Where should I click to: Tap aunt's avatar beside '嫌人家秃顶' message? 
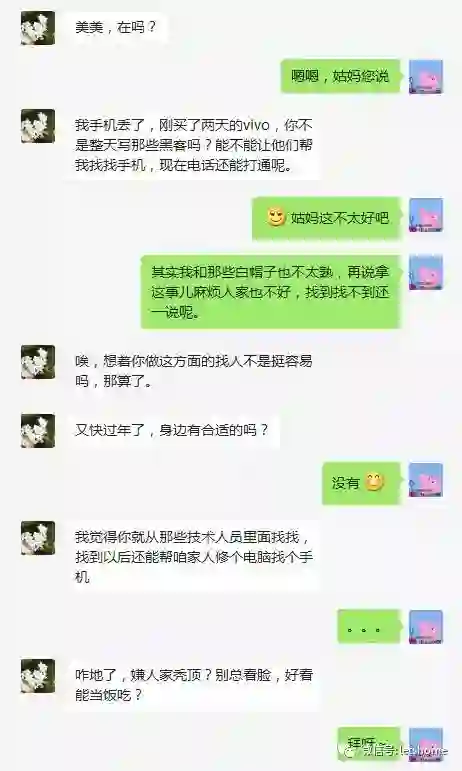click(38, 677)
